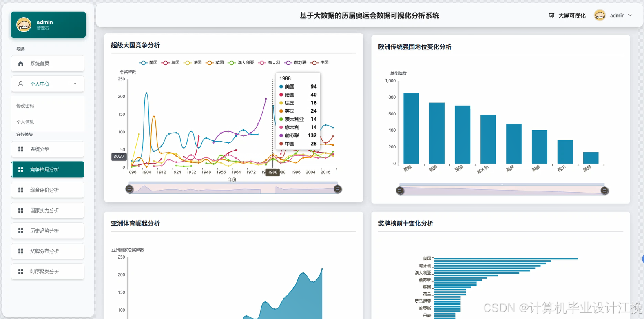Go to 国家实力分析 page
Image resolution: width=644 pixels, height=319 pixels.
coord(48,210)
